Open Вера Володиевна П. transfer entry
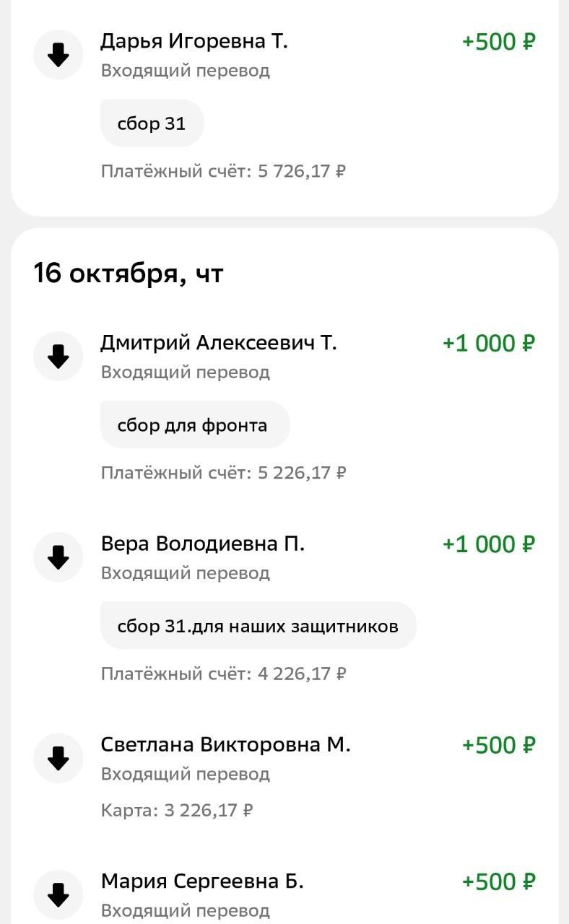Viewport: 569px width, 924px height. 202,544
